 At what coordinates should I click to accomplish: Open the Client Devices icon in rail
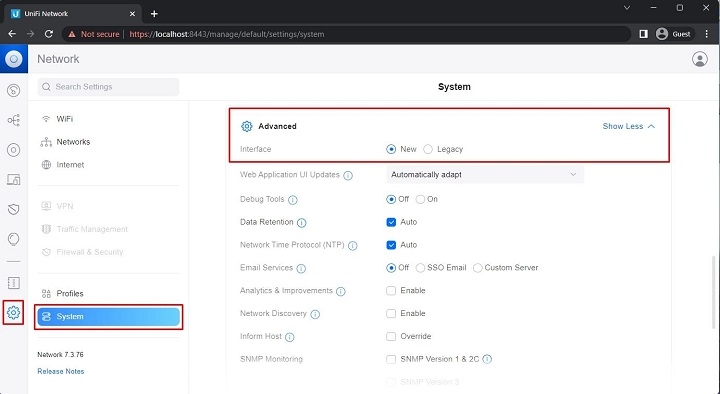(13, 180)
